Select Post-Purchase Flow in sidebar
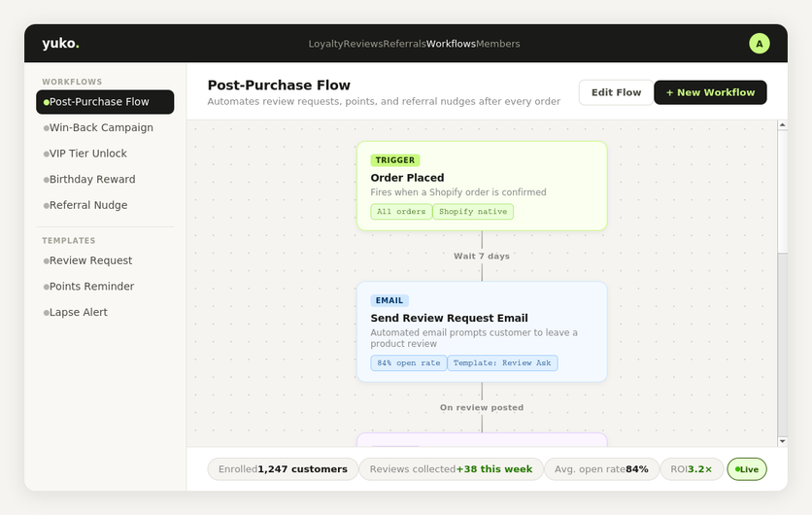 105,102
